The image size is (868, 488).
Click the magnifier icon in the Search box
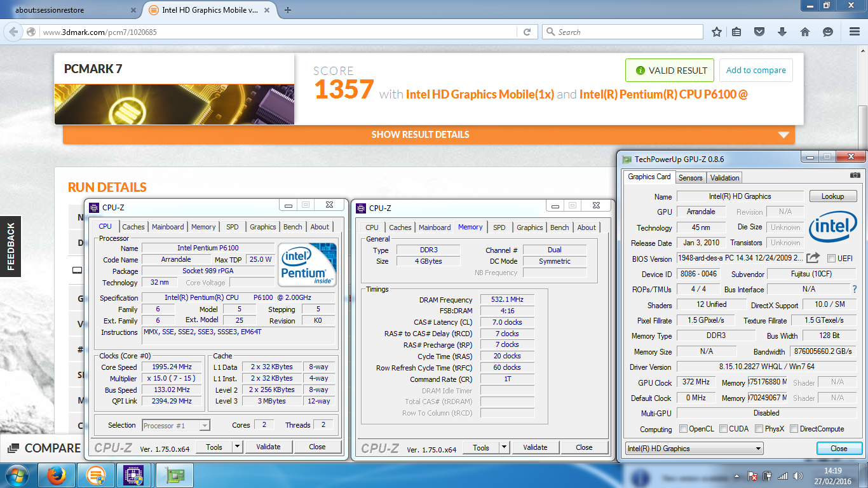pyautogui.click(x=550, y=32)
